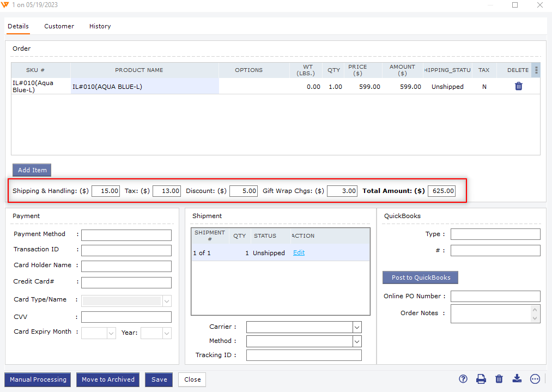Maximize the order window
Viewport: 552px width, 392px height.
(x=515, y=5)
